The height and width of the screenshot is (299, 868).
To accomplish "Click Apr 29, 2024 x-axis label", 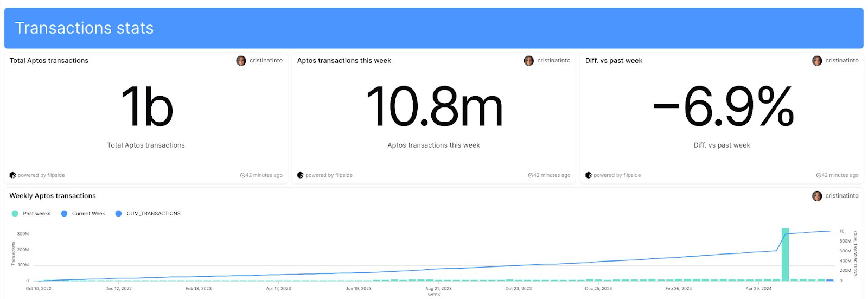I will 758,289.
